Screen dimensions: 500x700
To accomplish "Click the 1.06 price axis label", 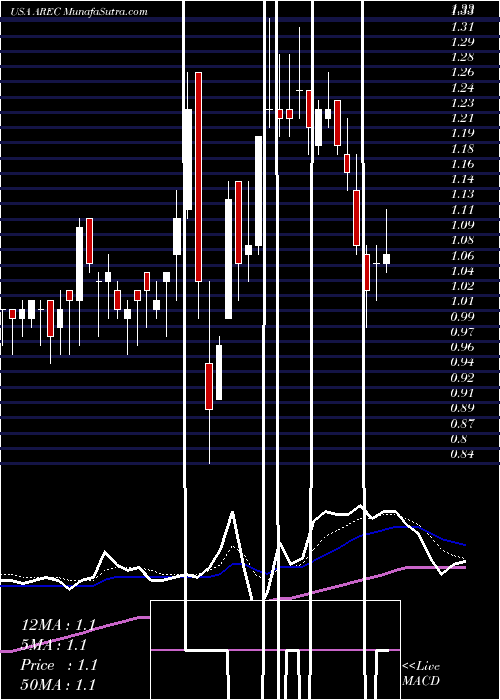I will (x=462, y=255).
